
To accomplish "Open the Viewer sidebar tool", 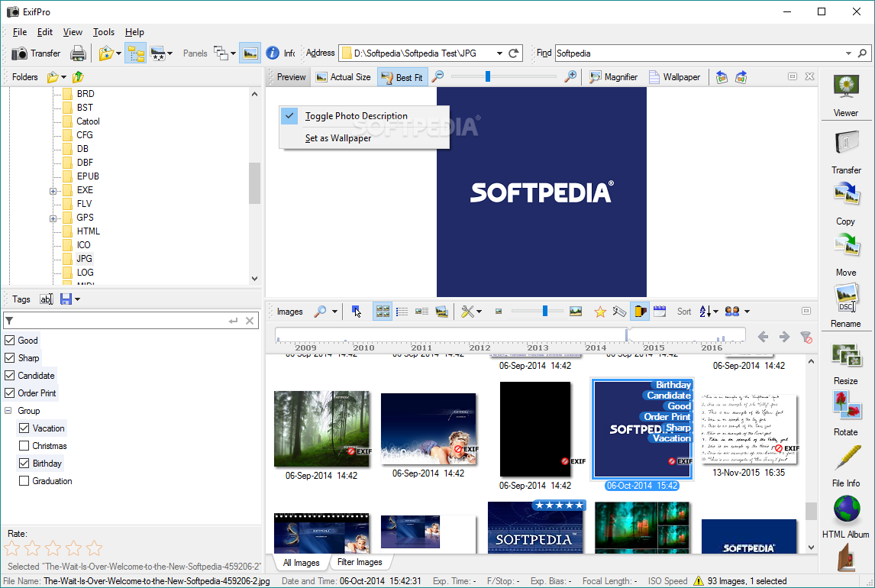I will [x=846, y=95].
